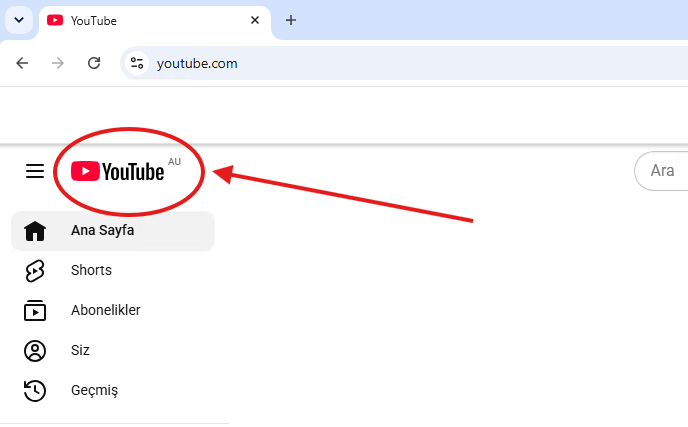This screenshot has width=688, height=427.
Task: Click the Geçmiş history clock icon
Action: pos(35,391)
